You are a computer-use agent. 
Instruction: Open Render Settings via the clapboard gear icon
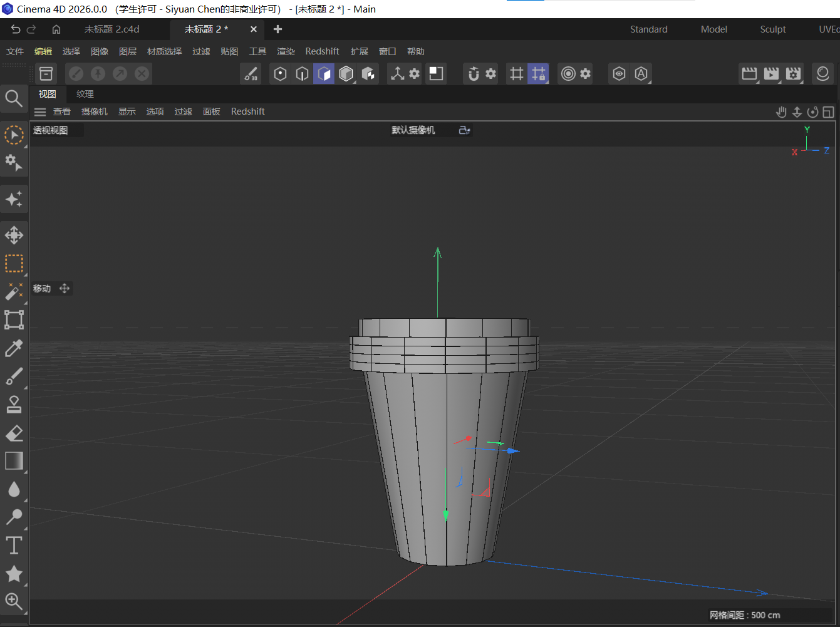click(x=792, y=73)
